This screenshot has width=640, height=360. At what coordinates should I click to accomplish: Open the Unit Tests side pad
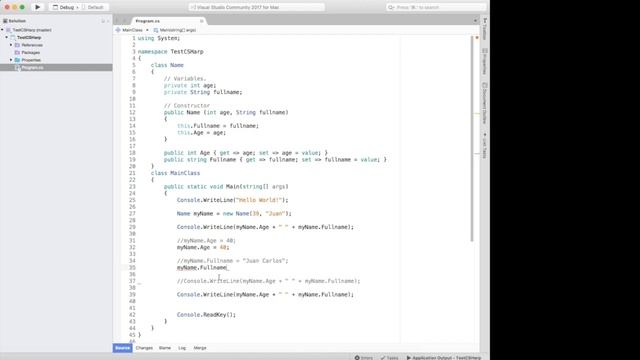(485, 145)
